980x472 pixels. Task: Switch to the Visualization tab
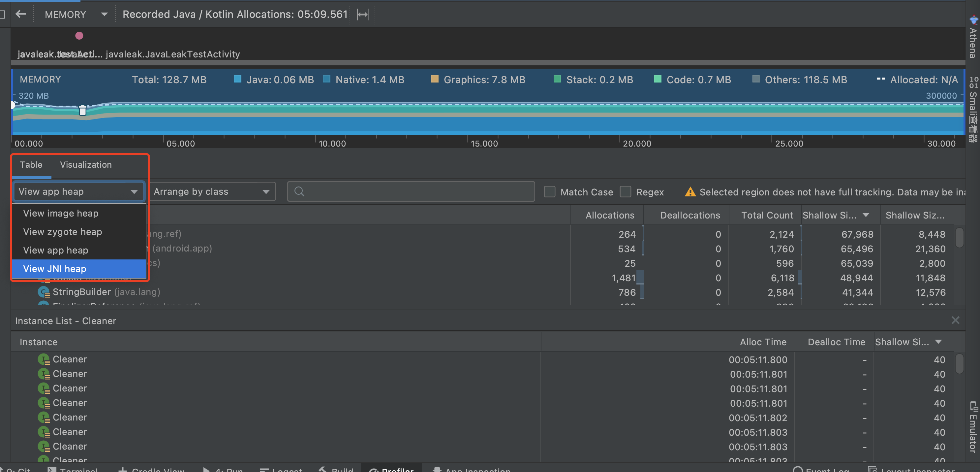tap(86, 165)
